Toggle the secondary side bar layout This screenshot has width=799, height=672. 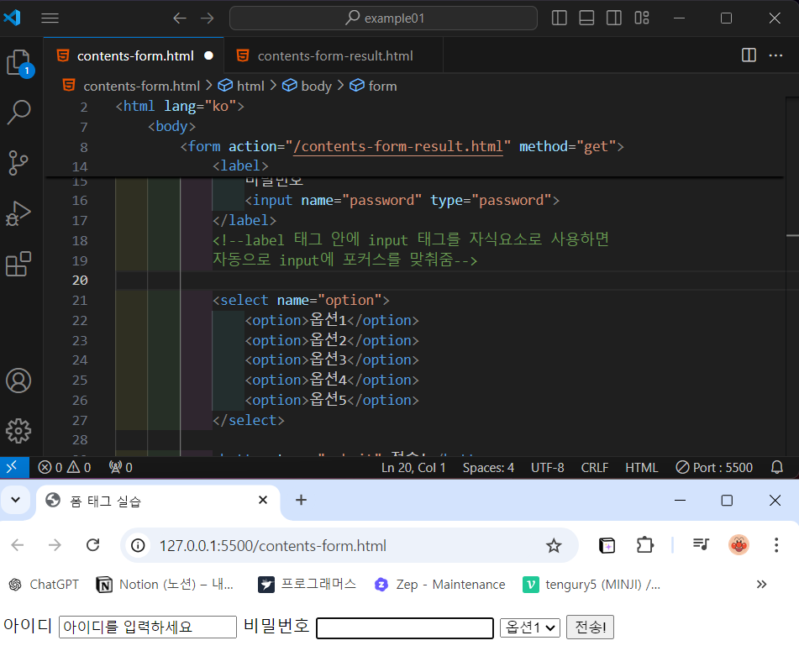pos(614,18)
